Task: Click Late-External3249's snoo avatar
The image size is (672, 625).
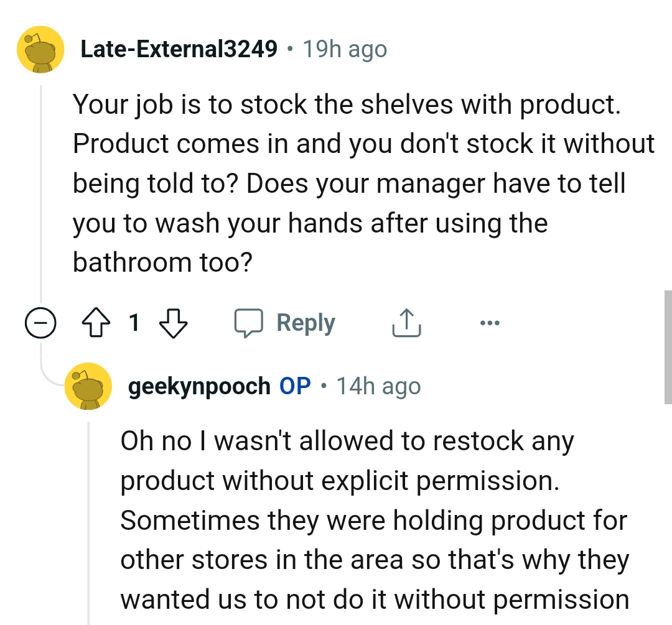Action: tap(40, 49)
